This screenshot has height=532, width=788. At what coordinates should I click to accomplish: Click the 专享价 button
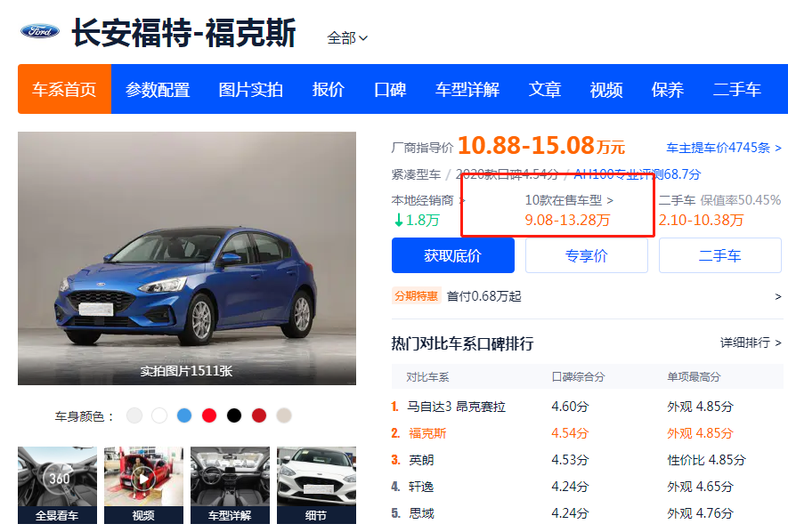click(587, 255)
